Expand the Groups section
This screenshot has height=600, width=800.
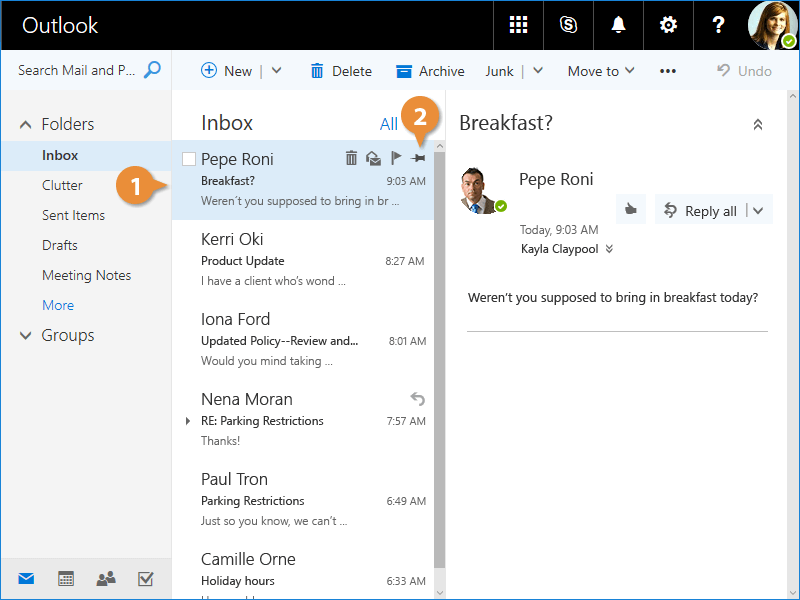point(26,336)
